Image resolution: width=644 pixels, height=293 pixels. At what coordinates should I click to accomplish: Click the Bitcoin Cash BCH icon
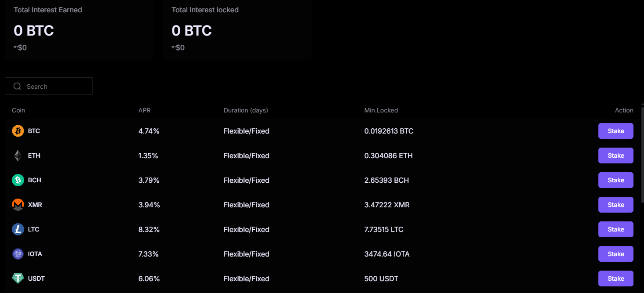[18, 180]
